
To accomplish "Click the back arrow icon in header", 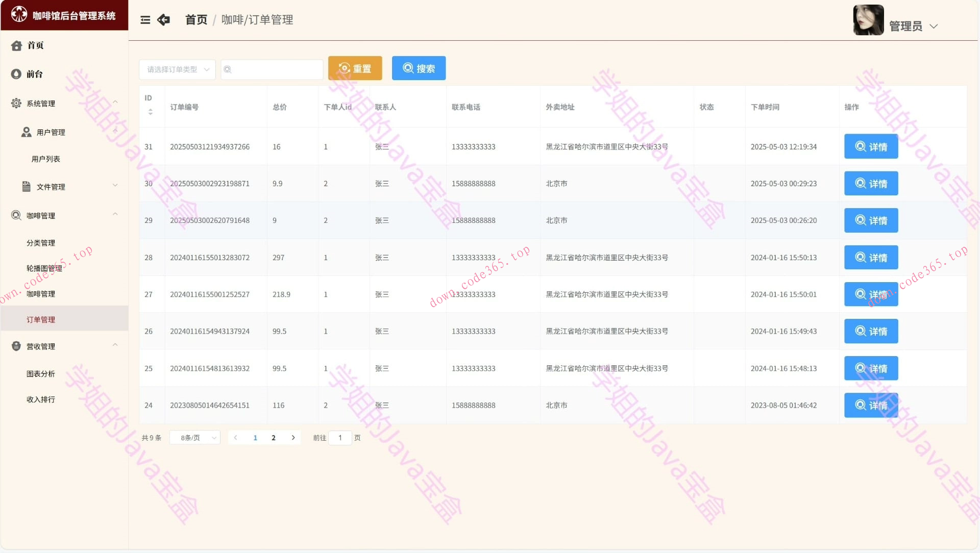I will [164, 20].
